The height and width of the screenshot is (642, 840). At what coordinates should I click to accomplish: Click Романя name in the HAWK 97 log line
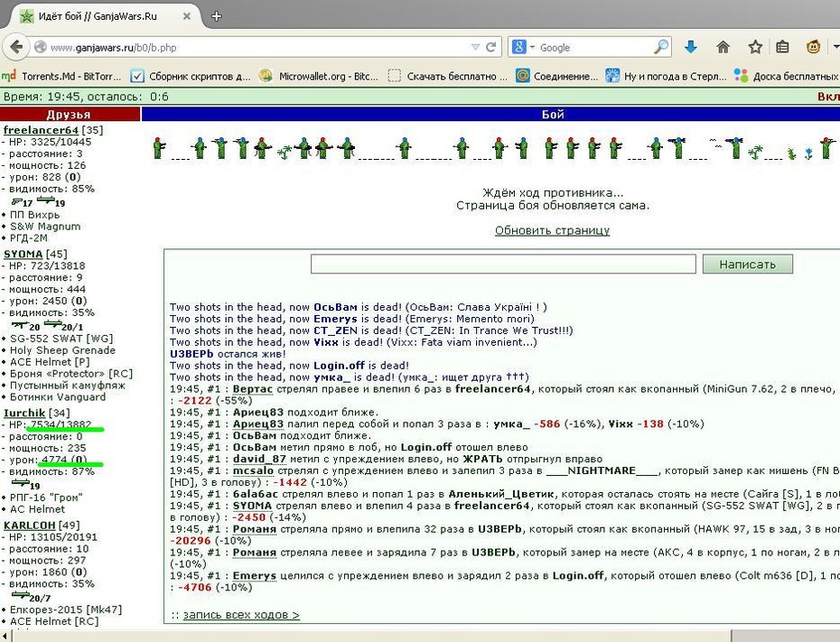(255, 529)
